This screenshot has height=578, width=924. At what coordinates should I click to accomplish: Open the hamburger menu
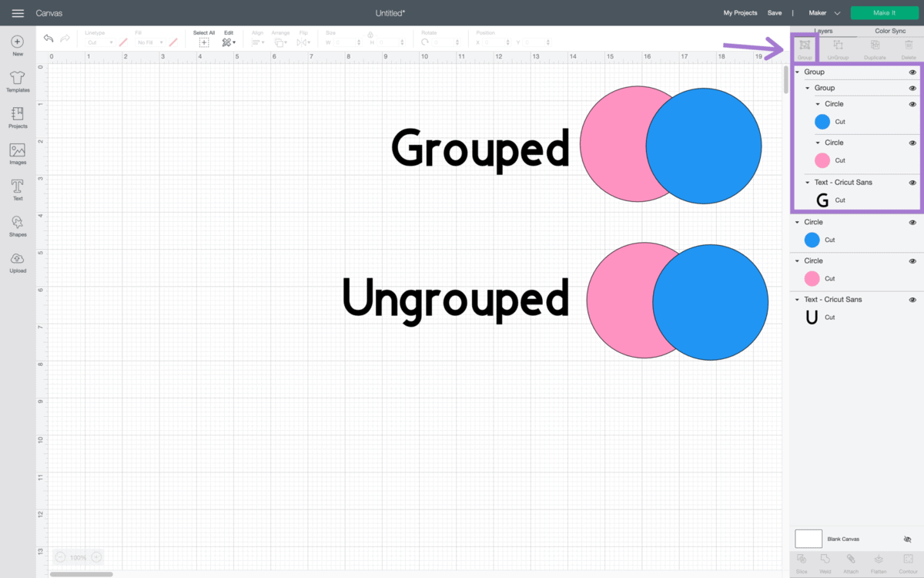18,12
